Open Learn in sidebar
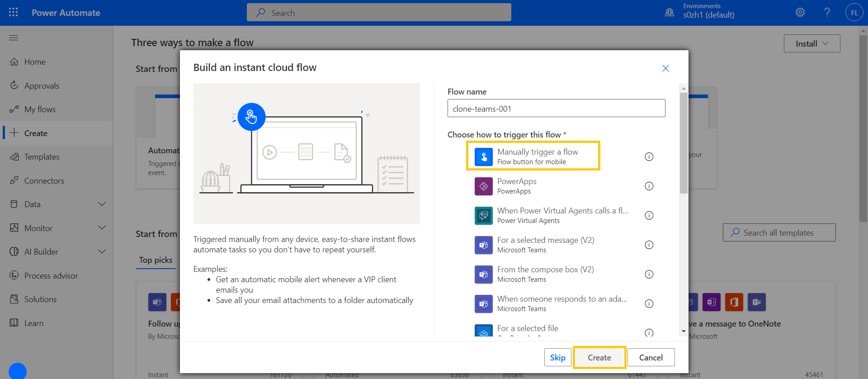Viewport: 868px width, 379px height. pyautogui.click(x=57, y=323)
